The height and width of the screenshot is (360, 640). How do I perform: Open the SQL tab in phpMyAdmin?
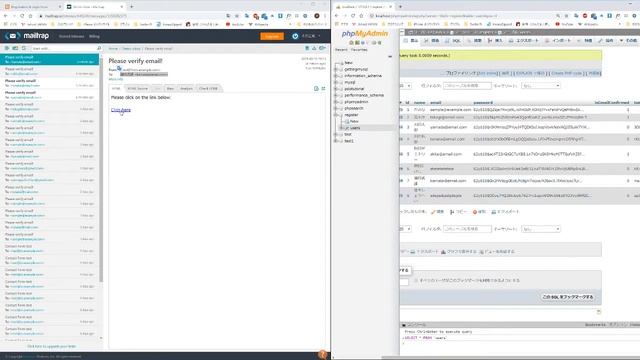[x=453, y=41]
